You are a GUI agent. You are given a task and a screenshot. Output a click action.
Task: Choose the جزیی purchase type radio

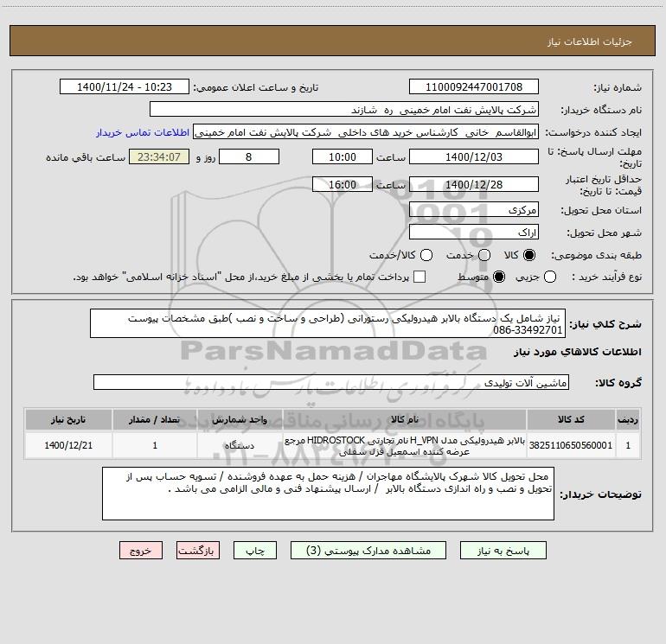click(x=550, y=277)
